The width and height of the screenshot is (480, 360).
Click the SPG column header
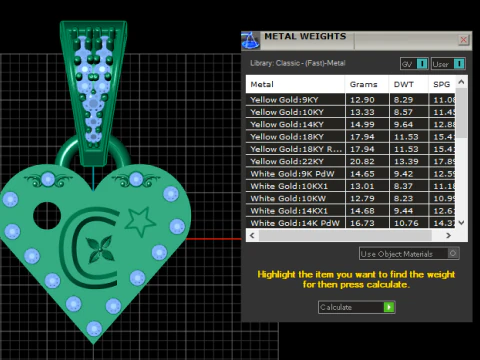pos(442,84)
